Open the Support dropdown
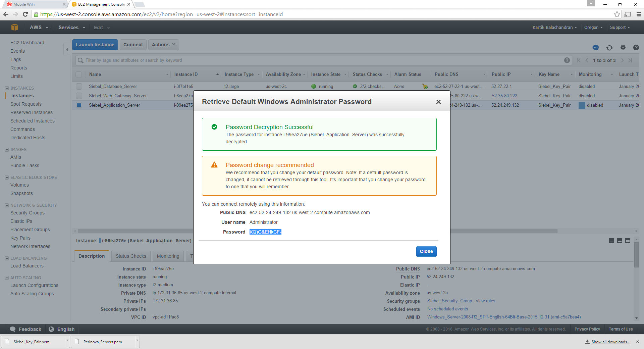Image resolution: width=644 pixels, height=349 pixels. 620,28
